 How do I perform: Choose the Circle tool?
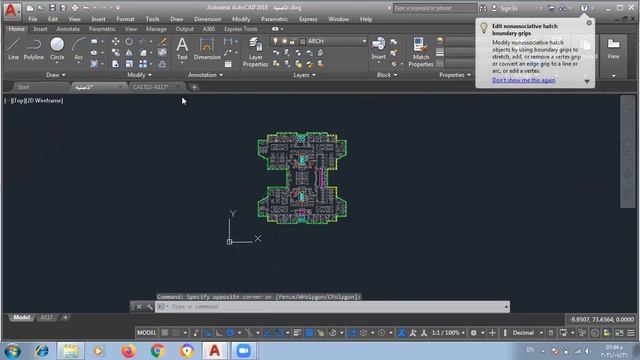[x=57, y=49]
